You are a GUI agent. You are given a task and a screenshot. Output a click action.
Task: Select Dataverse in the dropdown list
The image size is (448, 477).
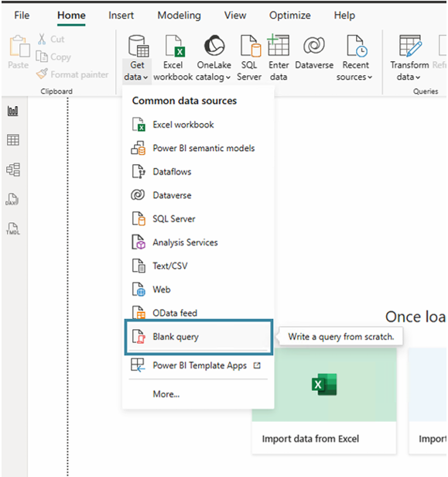(x=198, y=195)
